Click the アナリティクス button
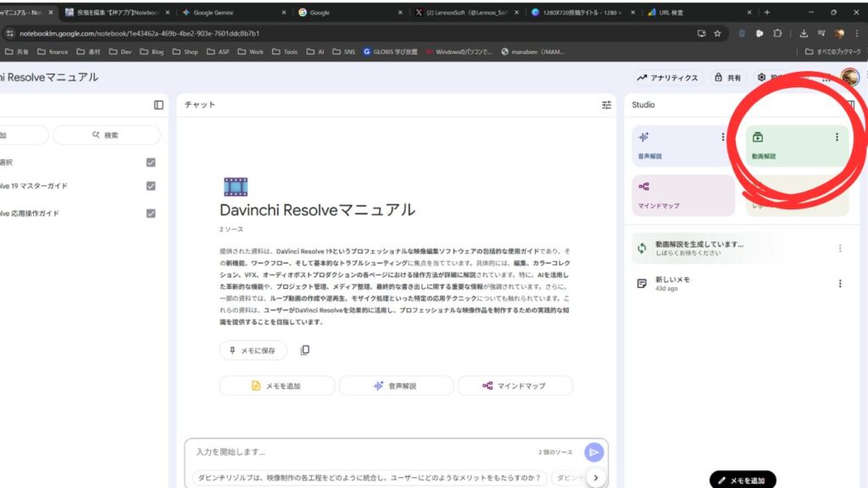 (667, 77)
